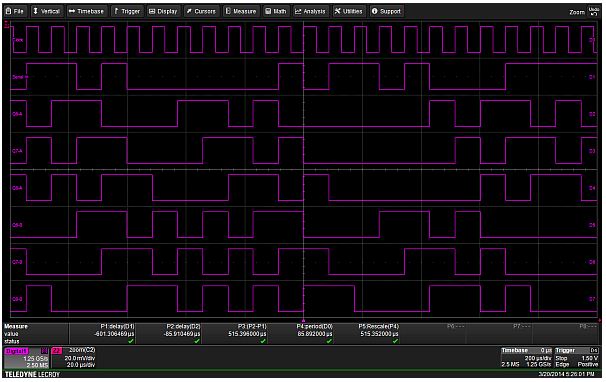Open the Vertical menu
The image size is (606, 382).
46,11
